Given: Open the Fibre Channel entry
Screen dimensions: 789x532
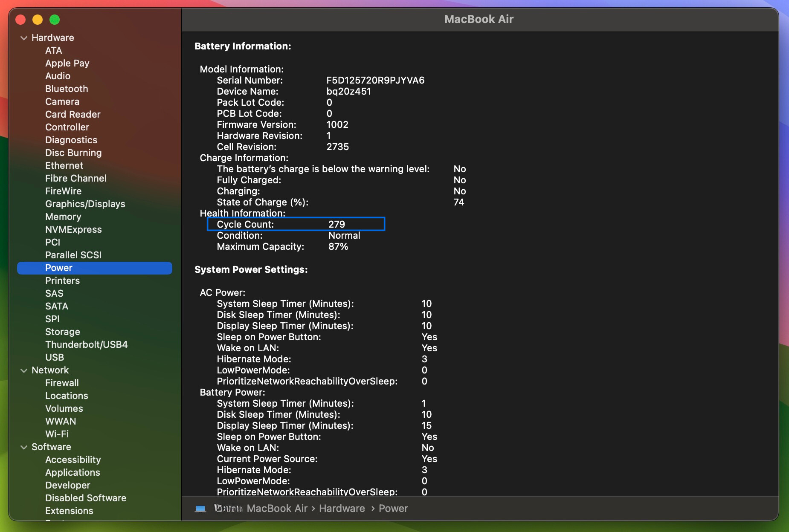Looking at the screenshot, I should point(76,178).
